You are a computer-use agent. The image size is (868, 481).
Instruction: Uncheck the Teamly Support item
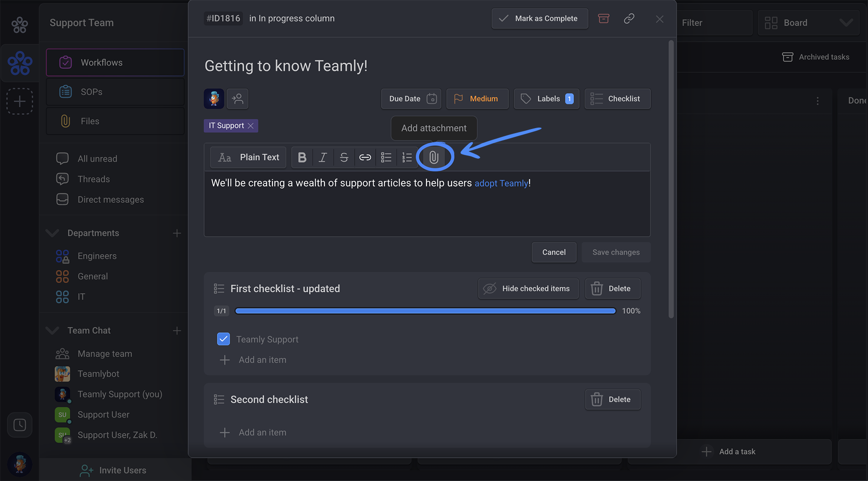pos(223,339)
